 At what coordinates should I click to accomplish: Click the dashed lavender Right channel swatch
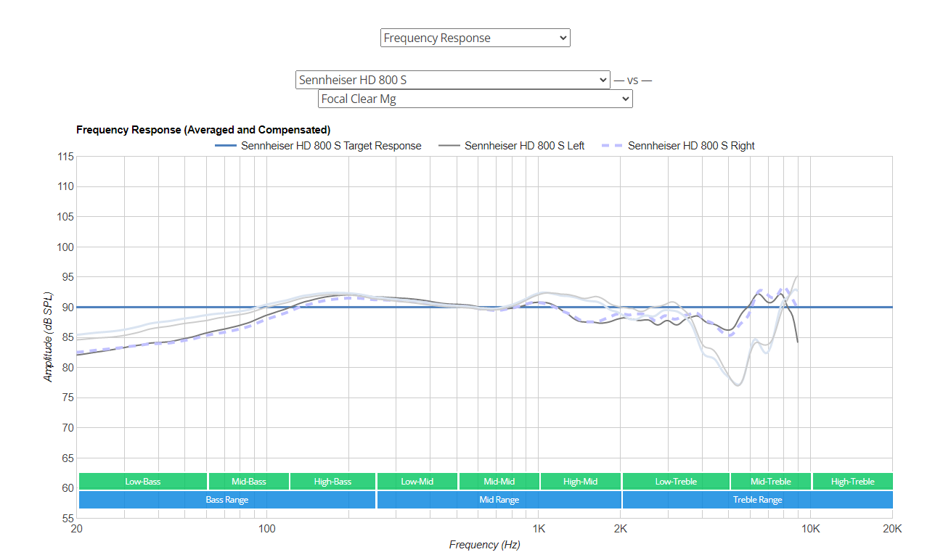point(613,146)
